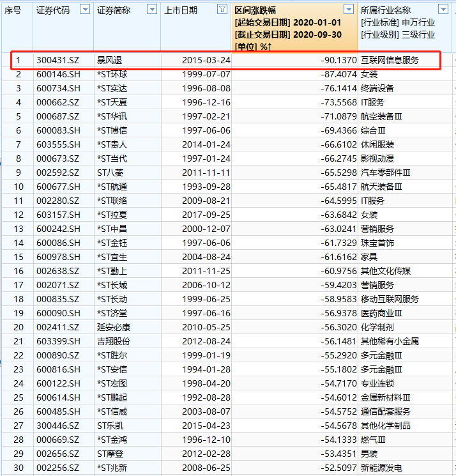Viewport: 456px width, 476px height.
Task: Select the value -90.1370
Action: point(339,60)
